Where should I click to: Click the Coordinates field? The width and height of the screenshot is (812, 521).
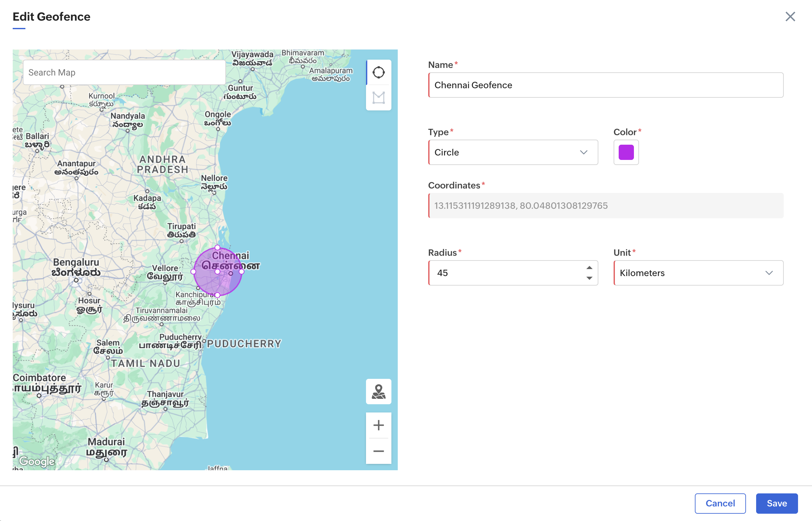tap(606, 206)
